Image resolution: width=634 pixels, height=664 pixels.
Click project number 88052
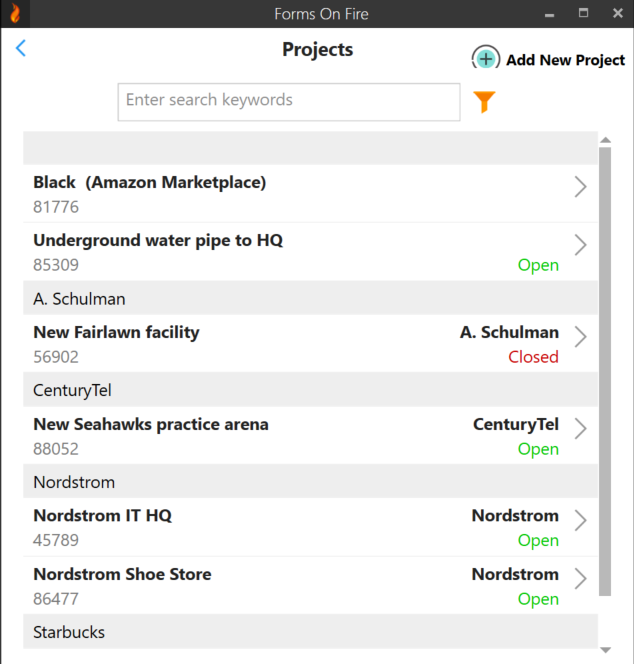(x=56, y=449)
